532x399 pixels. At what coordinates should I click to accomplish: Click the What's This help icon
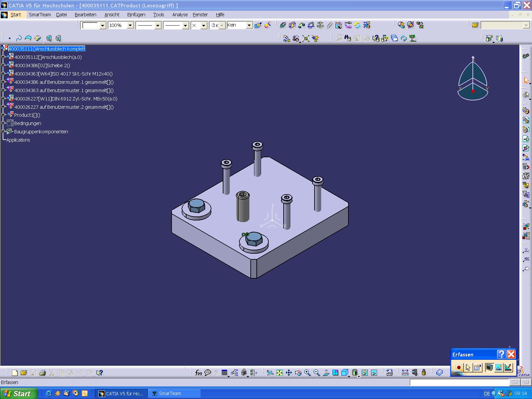pyautogui.click(x=99, y=373)
